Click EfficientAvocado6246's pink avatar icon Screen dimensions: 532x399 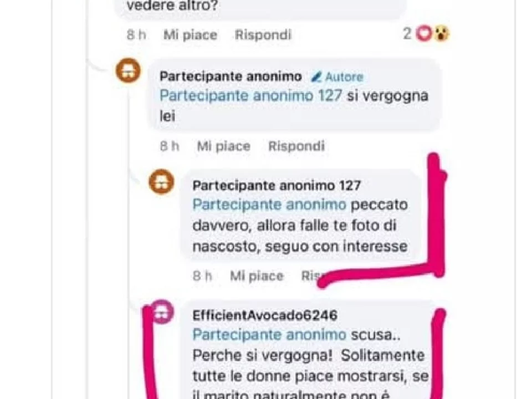pyautogui.click(x=162, y=311)
